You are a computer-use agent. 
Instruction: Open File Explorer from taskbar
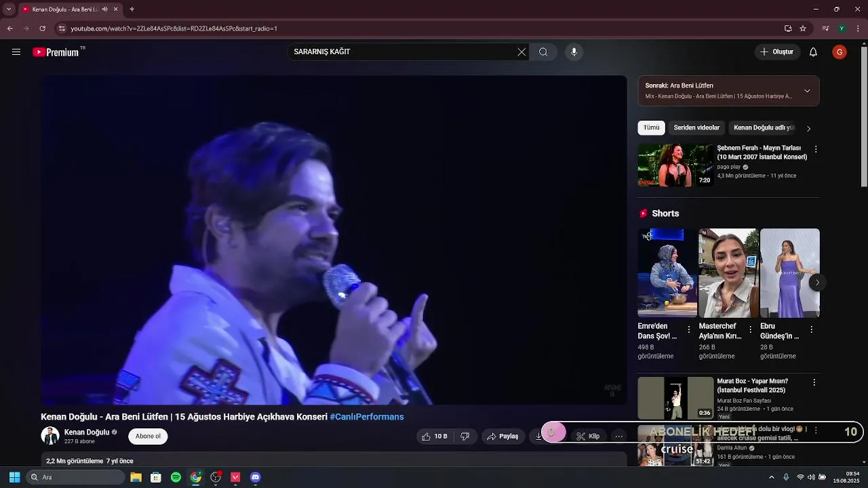[x=136, y=477]
